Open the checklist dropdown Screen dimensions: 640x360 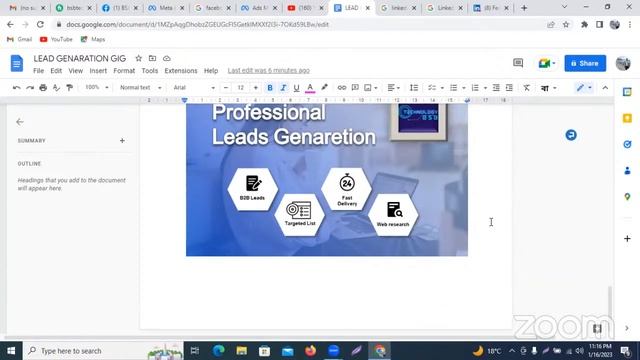point(436,88)
